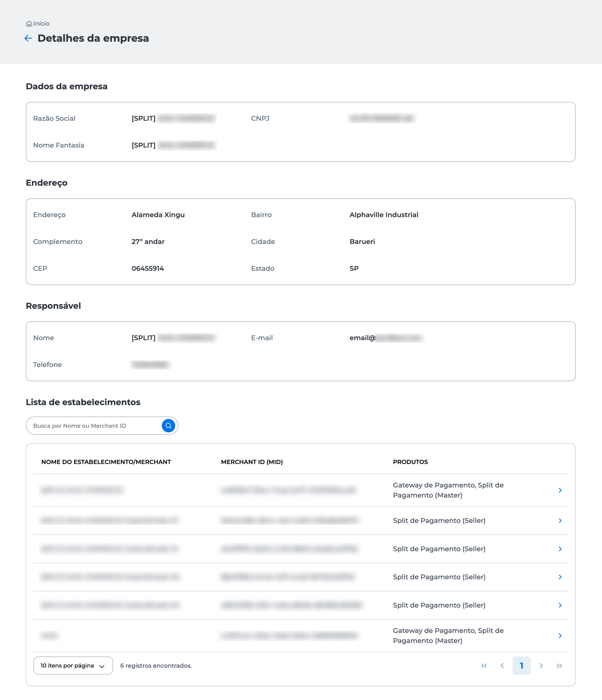Go to first page with double-left arrows
Viewport: 602px width, 700px height.
click(484, 666)
